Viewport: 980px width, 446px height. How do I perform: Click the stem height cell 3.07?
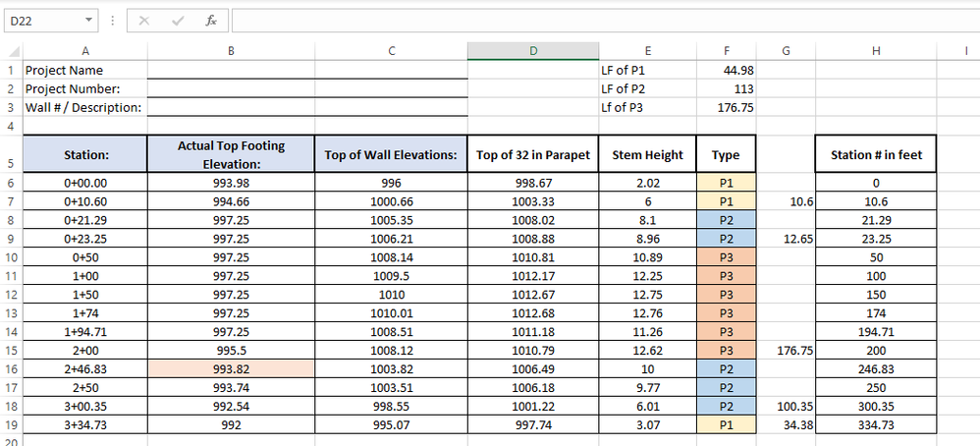pos(647,424)
